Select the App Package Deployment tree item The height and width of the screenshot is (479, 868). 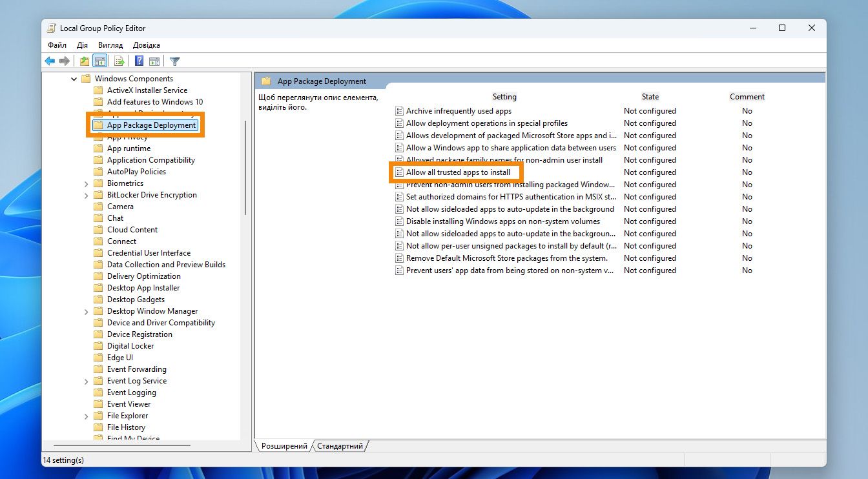click(152, 125)
